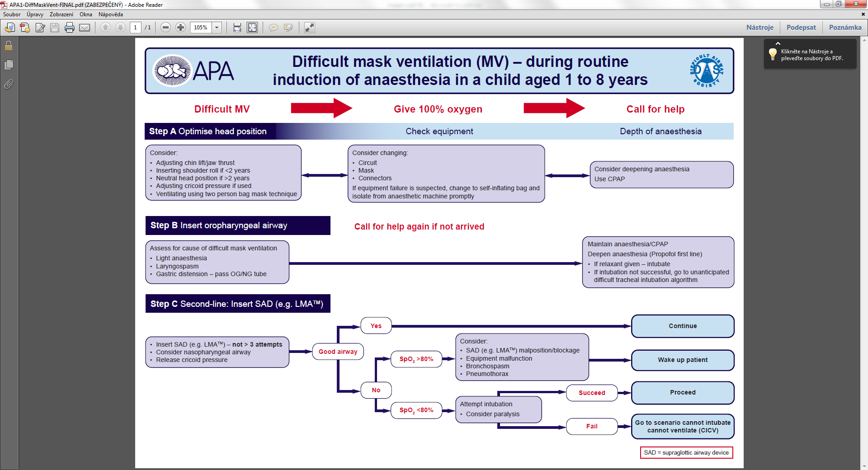Select fit width scrolling mode icon
868x470 pixels.
coord(237,28)
